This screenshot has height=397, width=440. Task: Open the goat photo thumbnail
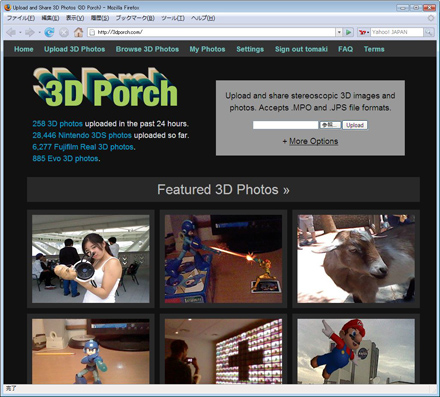tap(356, 259)
